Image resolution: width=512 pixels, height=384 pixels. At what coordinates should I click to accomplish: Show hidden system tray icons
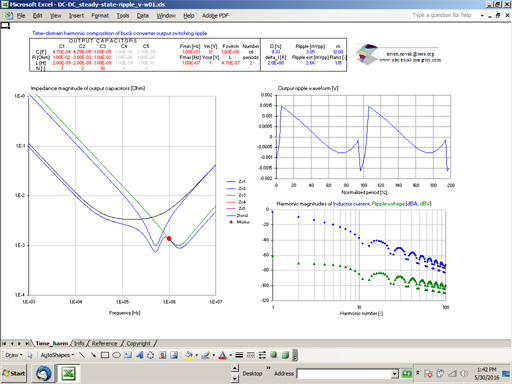pyautogui.click(x=418, y=374)
